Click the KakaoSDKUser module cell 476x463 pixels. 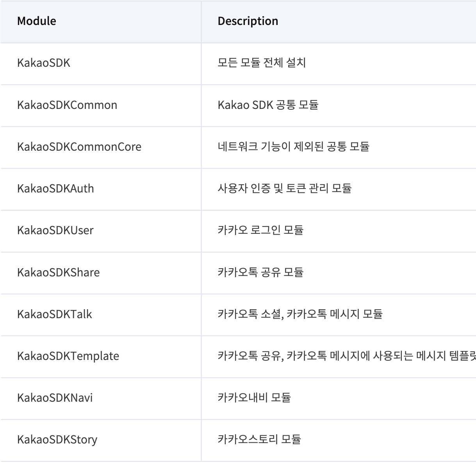(x=55, y=230)
